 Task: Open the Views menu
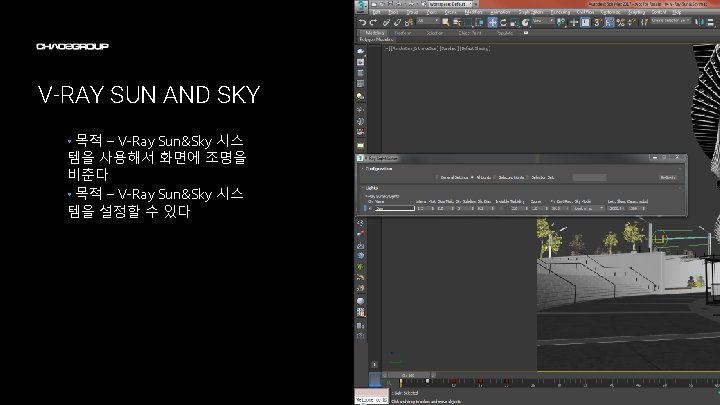click(x=432, y=12)
